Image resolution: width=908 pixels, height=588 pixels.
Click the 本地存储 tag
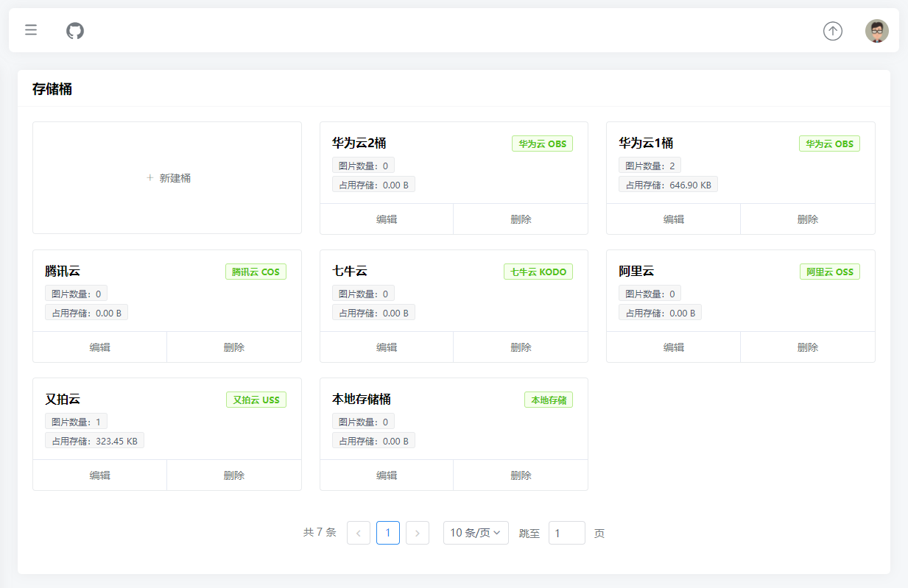coord(549,400)
